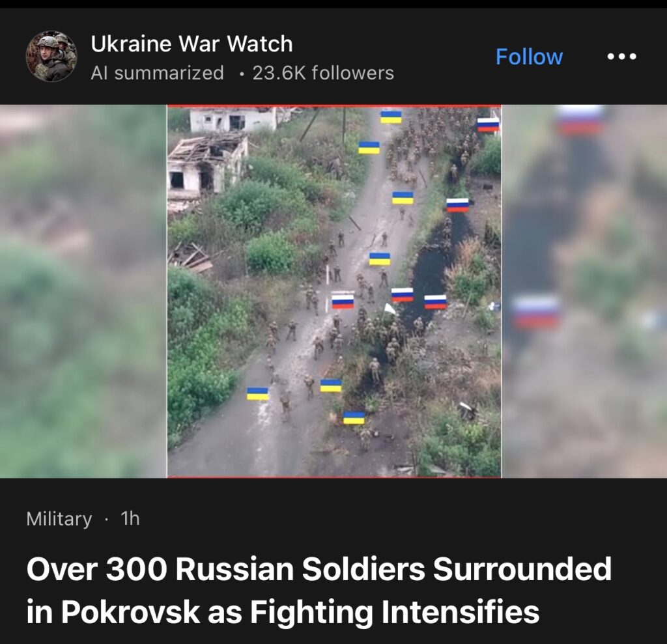Tap the 1h post timestamp

coord(130,518)
